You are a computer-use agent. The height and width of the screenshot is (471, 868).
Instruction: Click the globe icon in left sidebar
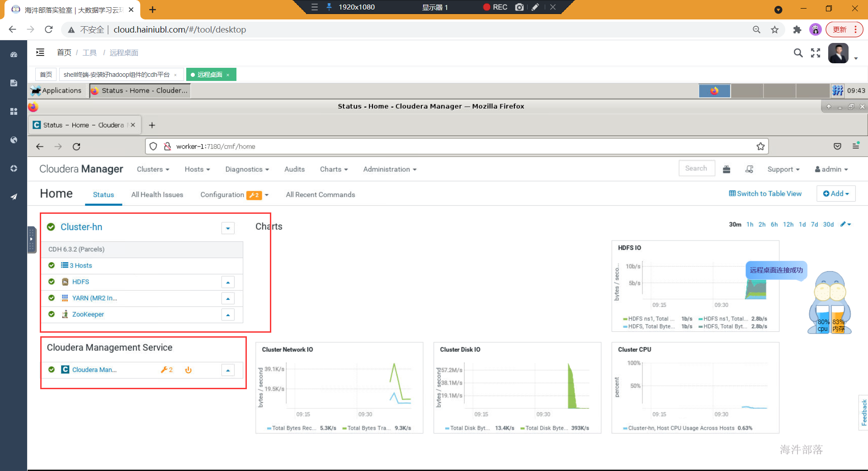tap(14, 140)
